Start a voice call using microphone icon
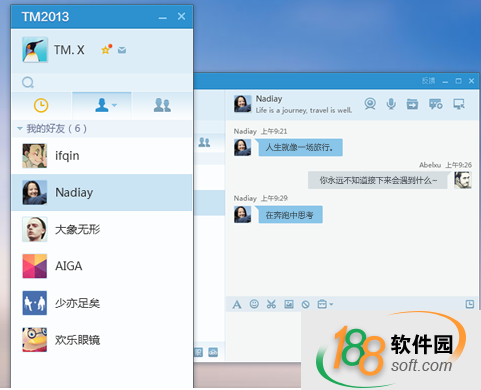481x390 pixels. [x=391, y=104]
